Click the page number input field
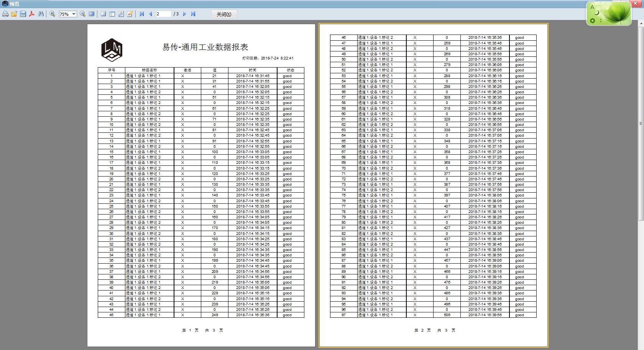This screenshot has height=350, width=644. pos(163,14)
